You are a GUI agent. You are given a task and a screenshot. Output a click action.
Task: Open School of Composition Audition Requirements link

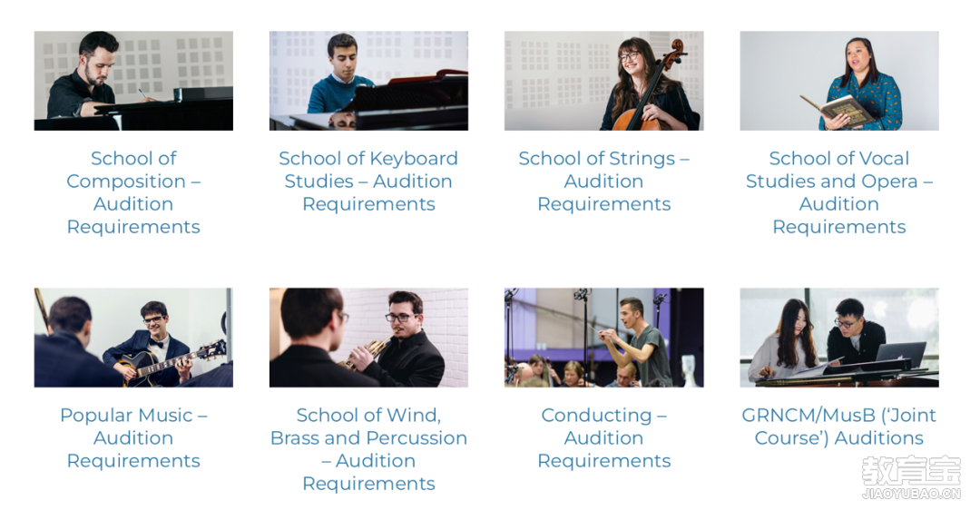coord(133,192)
